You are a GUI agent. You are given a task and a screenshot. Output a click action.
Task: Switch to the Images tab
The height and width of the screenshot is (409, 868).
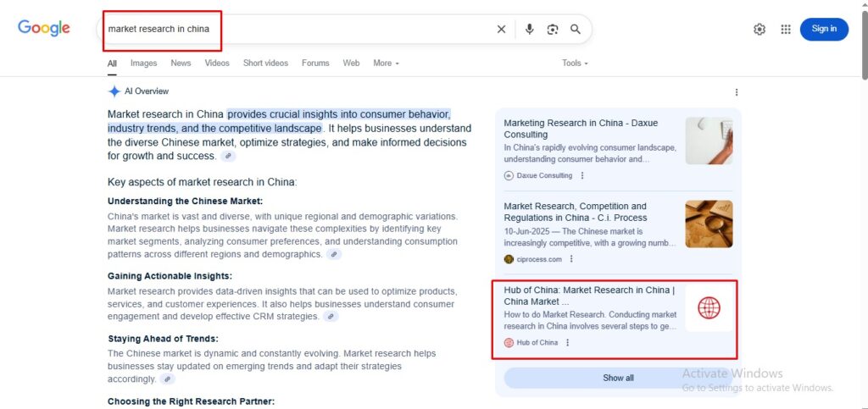[x=143, y=63]
